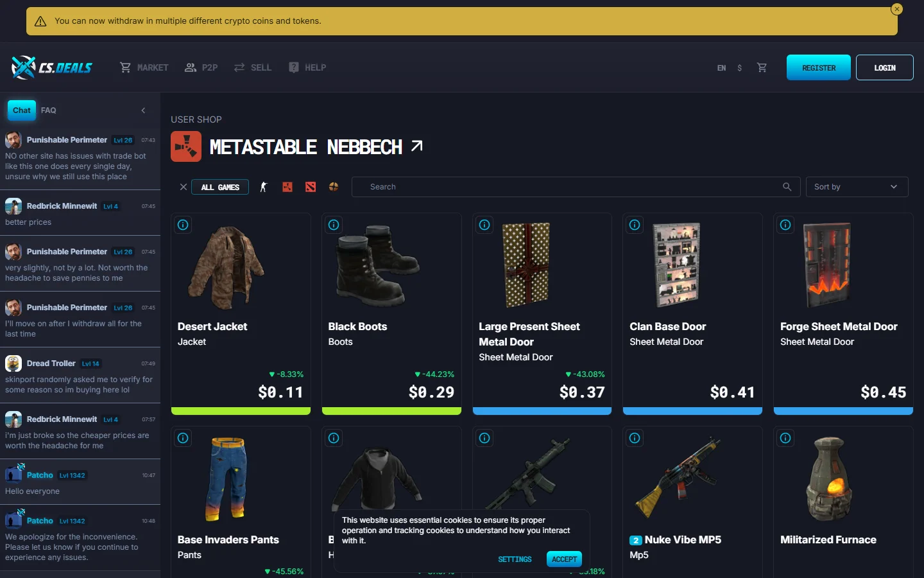Open external link arrow beside Metastable Nebbech
This screenshot has height=578, width=924.
tap(417, 146)
